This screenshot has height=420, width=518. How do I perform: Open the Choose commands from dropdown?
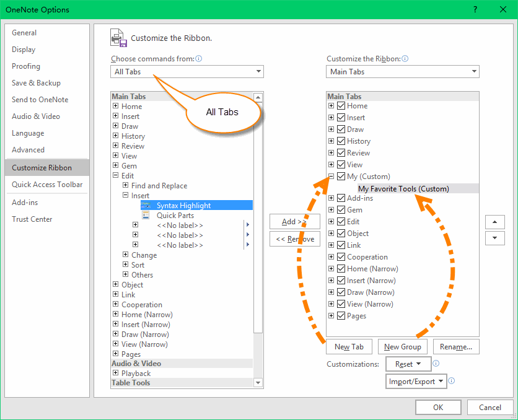(187, 71)
